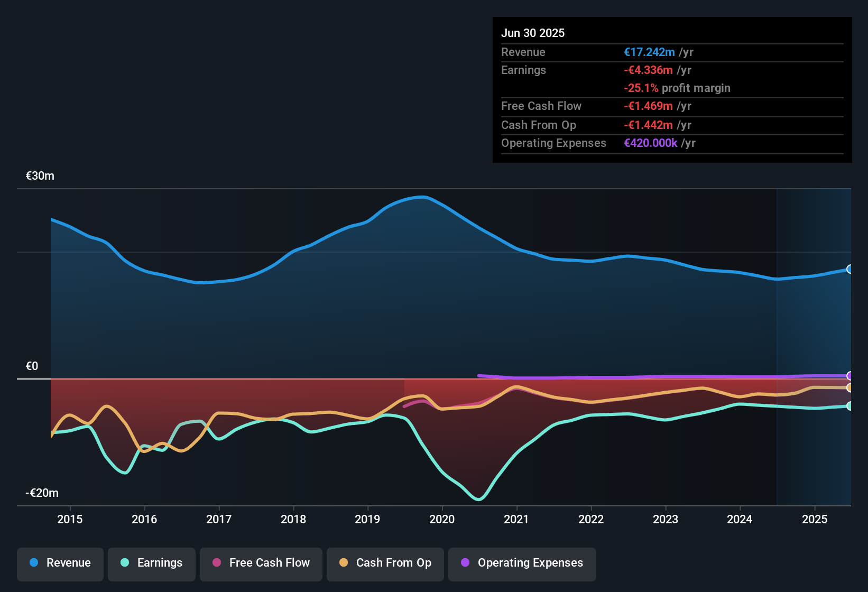Click the orange Cash From Op dot icon
The image size is (868, 592).
pos(344,563)
